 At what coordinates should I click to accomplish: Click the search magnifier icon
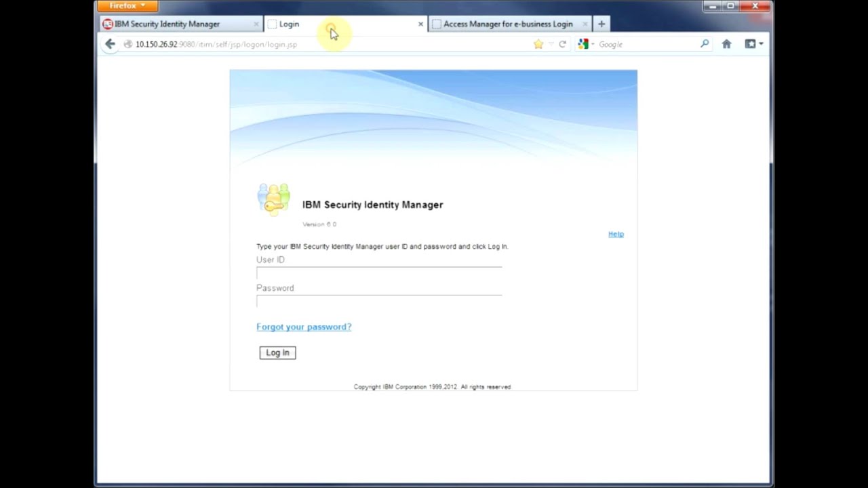pos(705,44)
